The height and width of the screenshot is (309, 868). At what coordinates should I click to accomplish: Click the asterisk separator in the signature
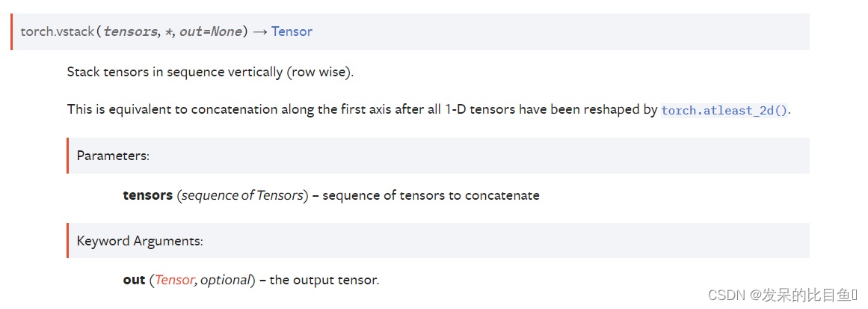coord(169,31)
